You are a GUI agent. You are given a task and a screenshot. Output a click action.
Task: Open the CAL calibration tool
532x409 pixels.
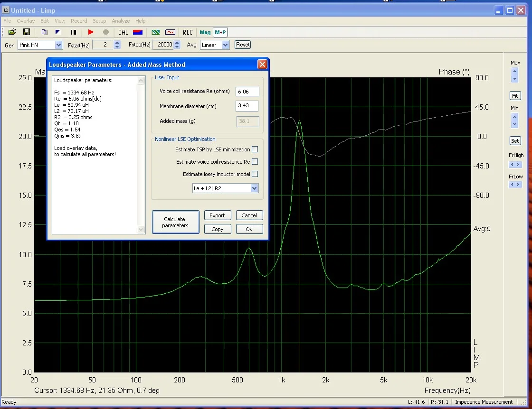click(123, 32)
